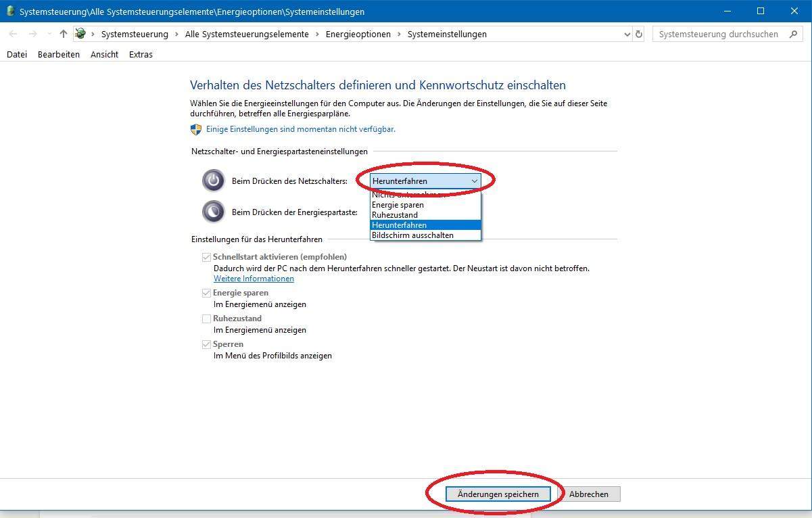
Task: Open the Datei menu
Action: (17, 54)
